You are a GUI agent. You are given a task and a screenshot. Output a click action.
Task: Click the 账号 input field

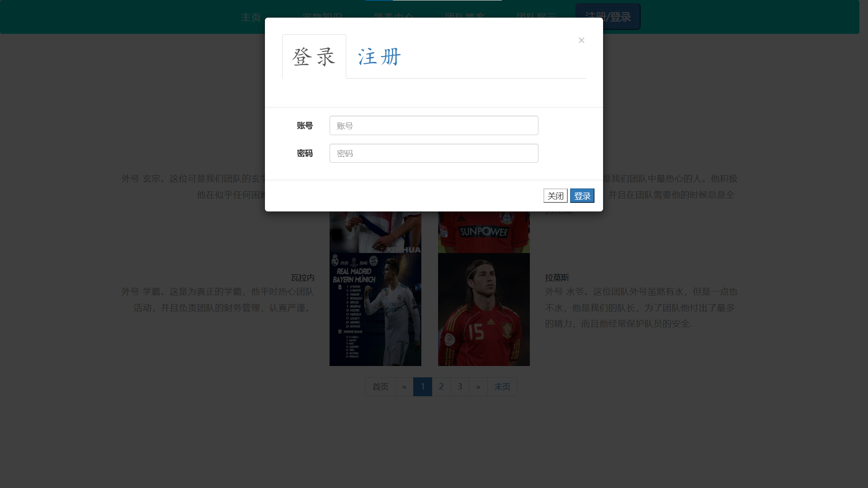click(434, 126)
